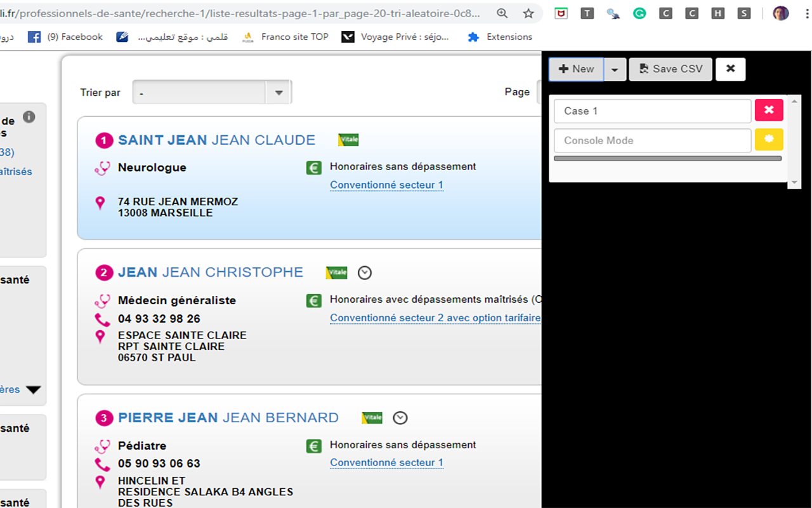Click the map pin for Espace Sainte Claire

(x=100, y=337)
